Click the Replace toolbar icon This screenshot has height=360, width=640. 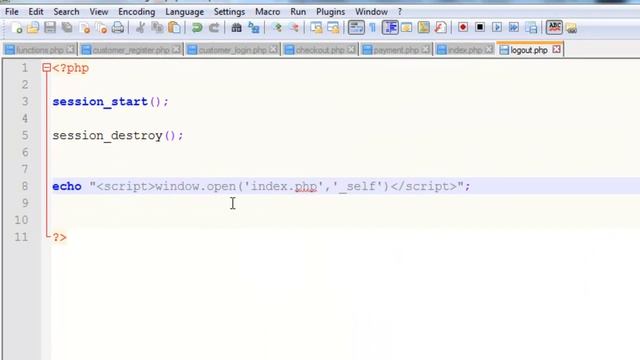253,28
